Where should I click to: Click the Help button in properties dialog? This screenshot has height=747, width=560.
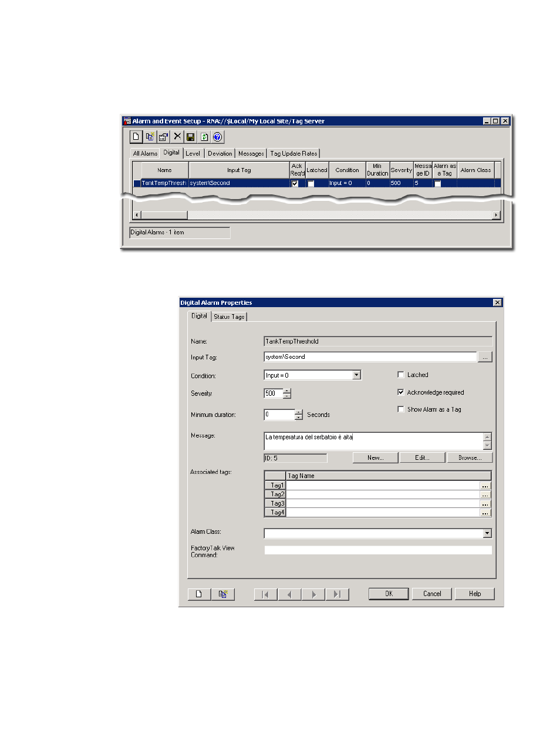(x=475, y=594)
